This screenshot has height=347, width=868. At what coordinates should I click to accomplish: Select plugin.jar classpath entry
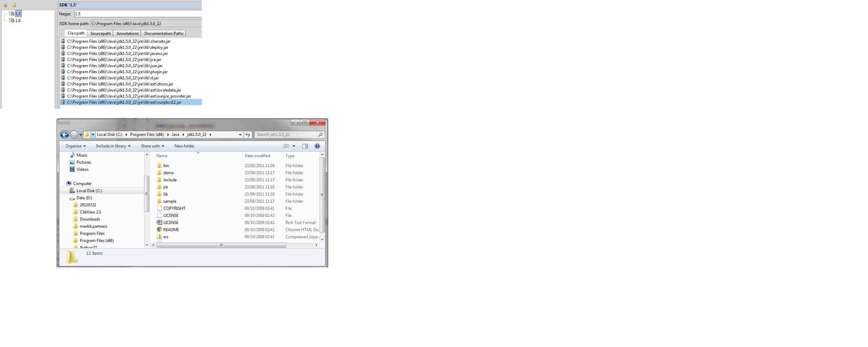click(x=131, y=72)
